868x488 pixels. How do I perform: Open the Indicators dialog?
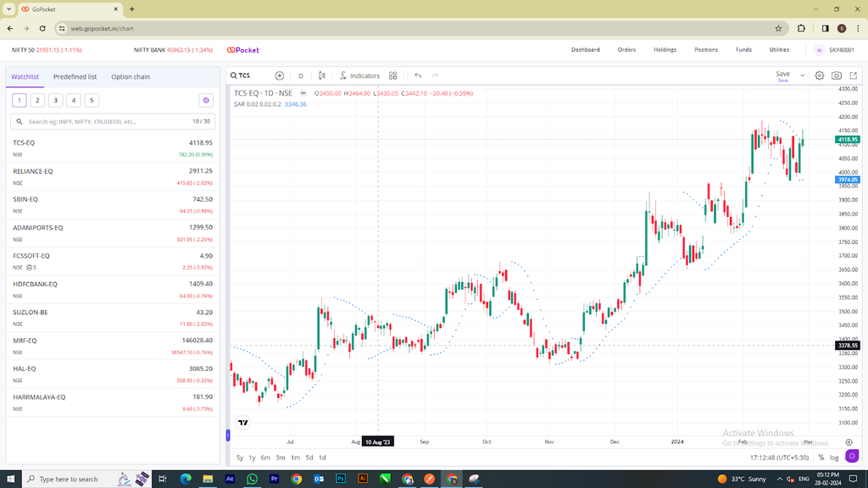(x=359, y=75)
